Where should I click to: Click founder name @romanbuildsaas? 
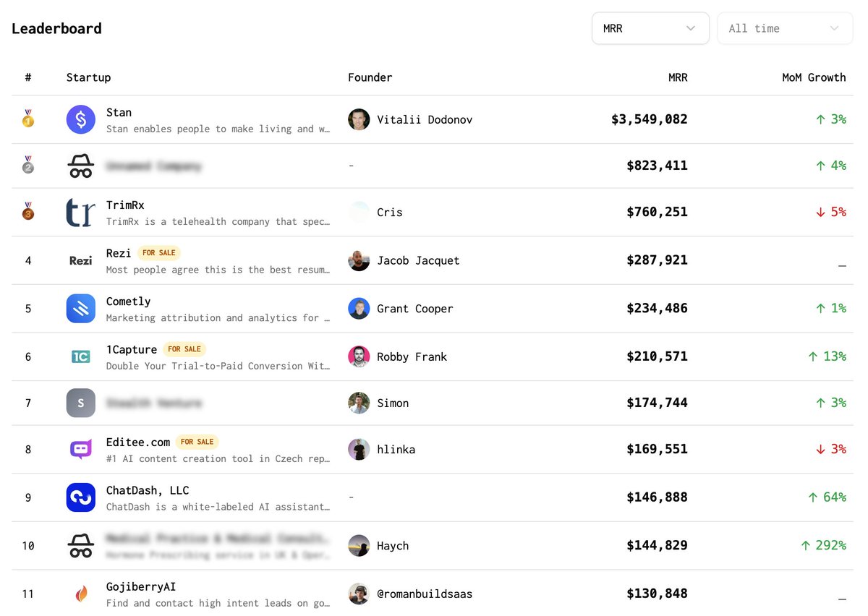pos(425,594)
